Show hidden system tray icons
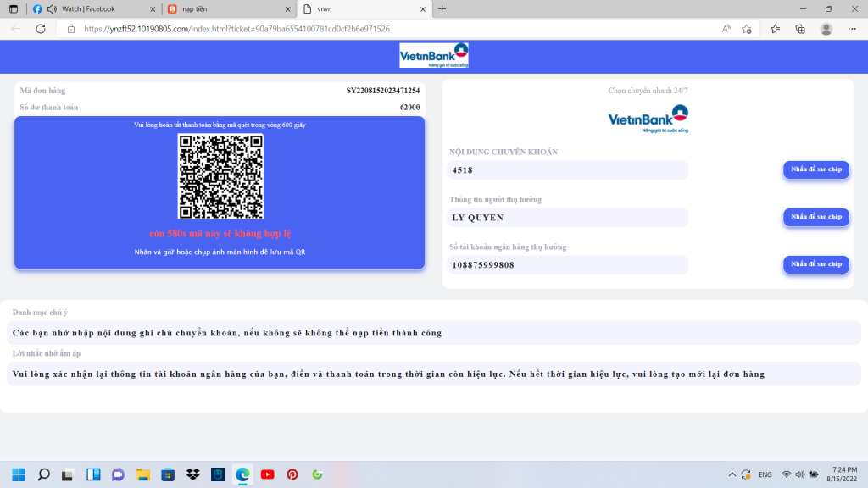868x488 pixels. pos(732,474)
